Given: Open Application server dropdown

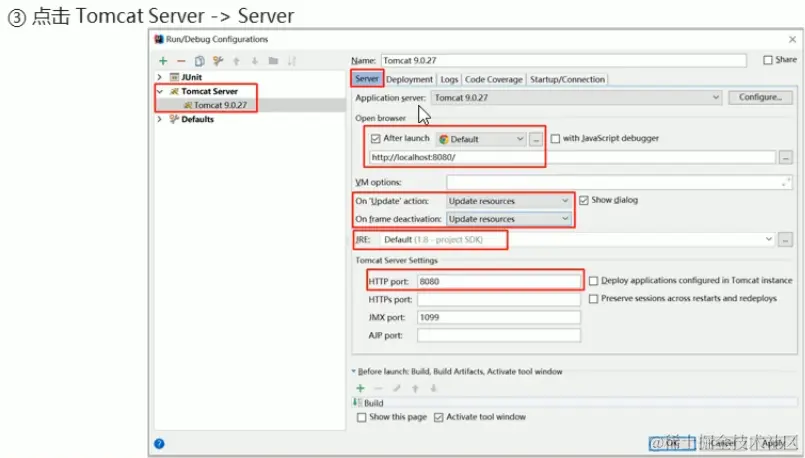Looking at the screenshot, I should 577,98.
